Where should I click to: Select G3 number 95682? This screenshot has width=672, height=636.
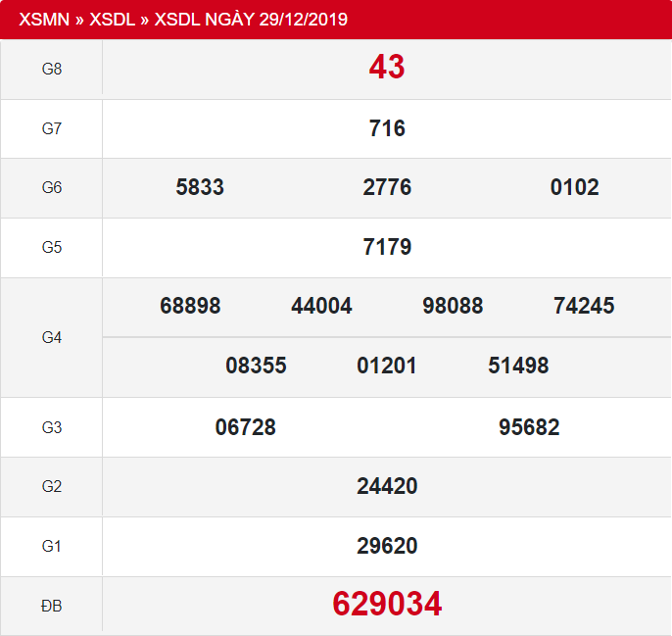pos(529,427)
